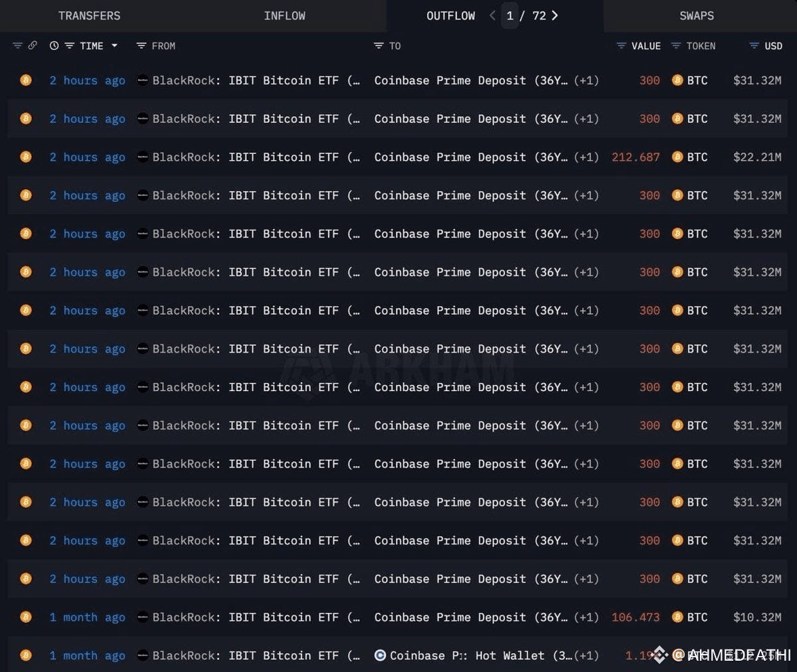Click the Coinbase logo icon beside Hot Wallet
797x672 pixels.
(380, 656)
